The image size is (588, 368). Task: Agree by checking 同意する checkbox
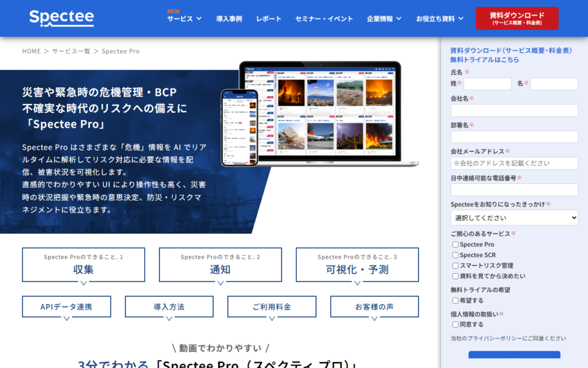tap(455, 325)
